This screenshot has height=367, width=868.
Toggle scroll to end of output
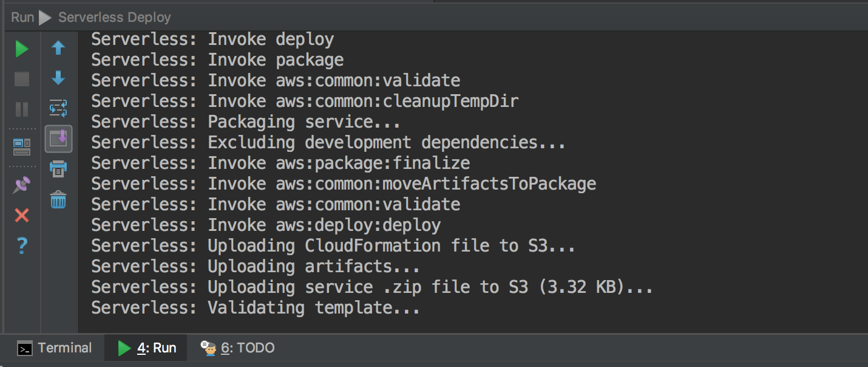58,139
